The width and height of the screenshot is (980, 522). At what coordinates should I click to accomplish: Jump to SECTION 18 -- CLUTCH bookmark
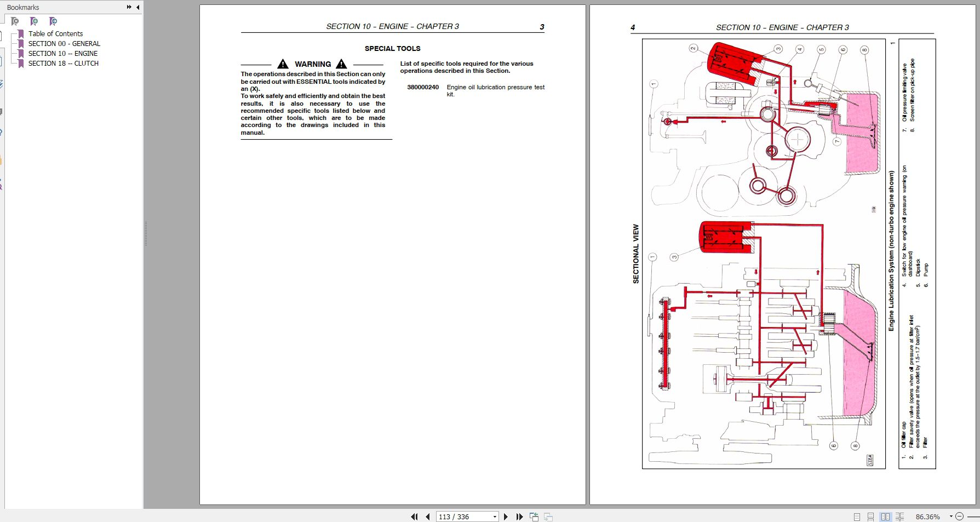point(64,63)
